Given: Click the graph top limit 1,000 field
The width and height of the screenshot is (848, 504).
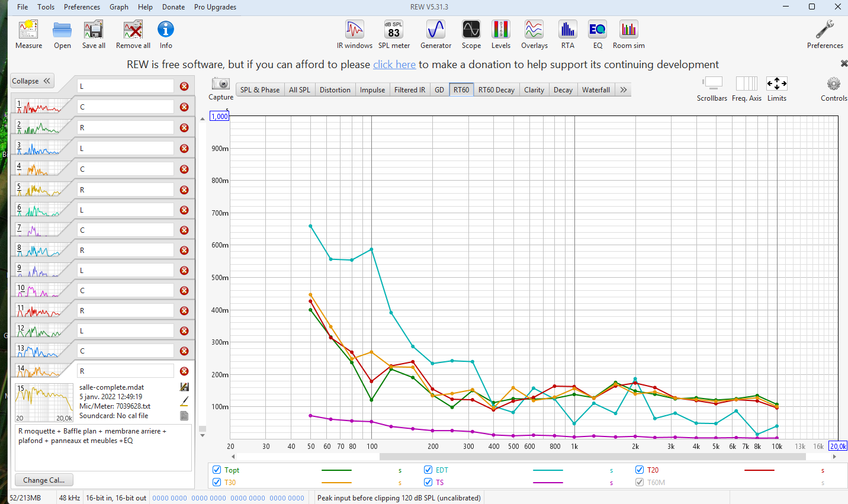Looking at the screenshot, I should click(220, 116).
